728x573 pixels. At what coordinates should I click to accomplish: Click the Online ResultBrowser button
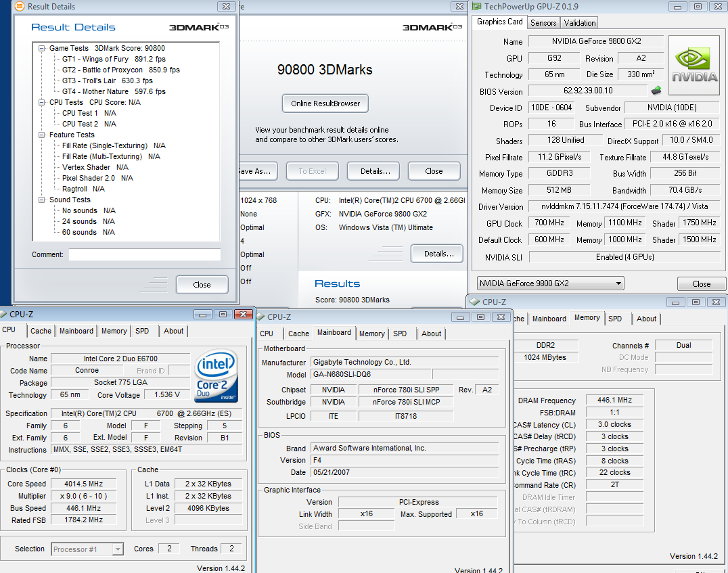click(x=325, y=104)
